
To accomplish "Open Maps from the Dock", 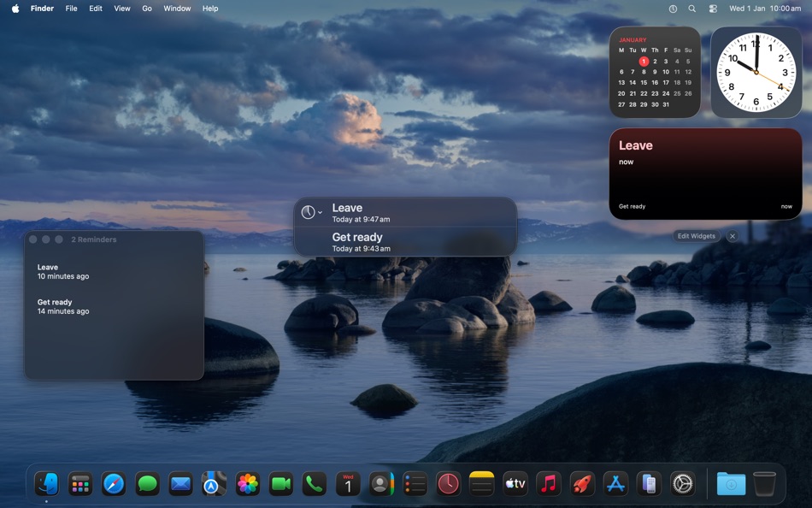I will click(214, 483).
